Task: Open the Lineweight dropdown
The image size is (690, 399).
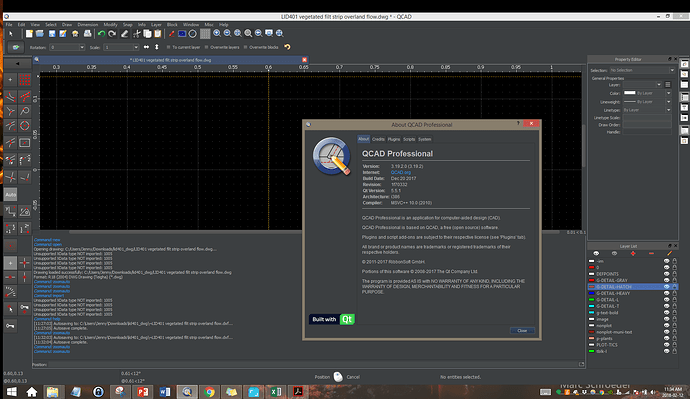Action: point(668,102)
